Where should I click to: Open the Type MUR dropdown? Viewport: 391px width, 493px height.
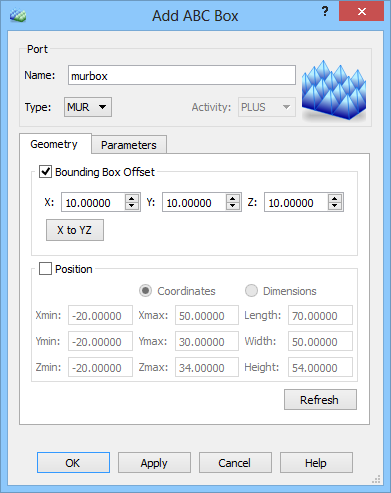(x=88, y=107)
